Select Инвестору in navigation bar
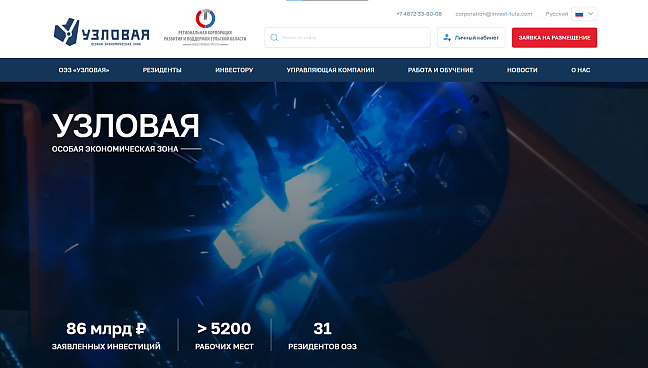 234,70
